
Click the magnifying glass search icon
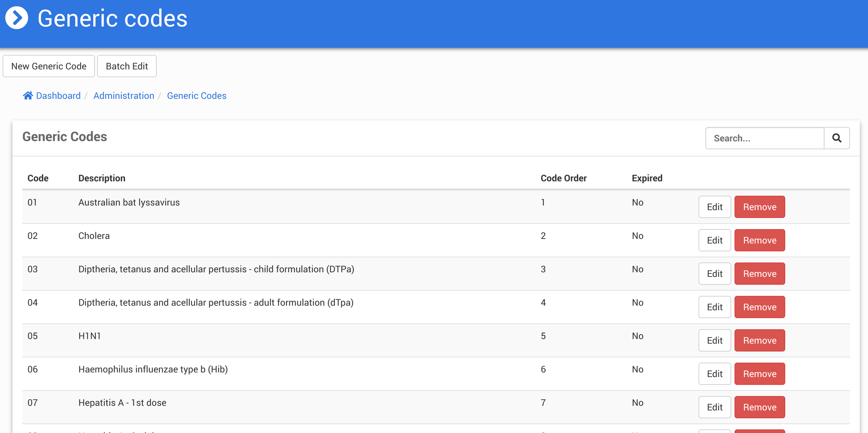pyautogui.click(x=836, y=138)
